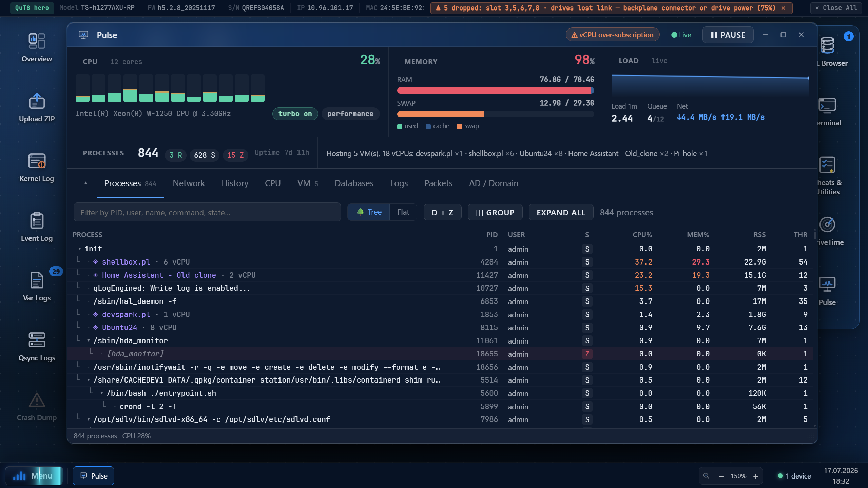The width and height of the screenshot is (868, 488).
Task: Open the Pulse desktop icon on the right
Action: pyautogui.click(x=827, y=285)
